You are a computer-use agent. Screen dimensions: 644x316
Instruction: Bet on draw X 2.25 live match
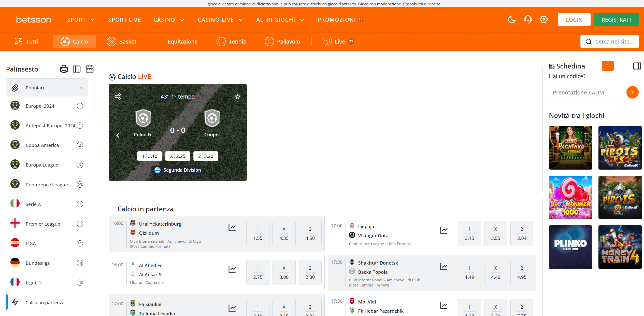click(178, 156)
